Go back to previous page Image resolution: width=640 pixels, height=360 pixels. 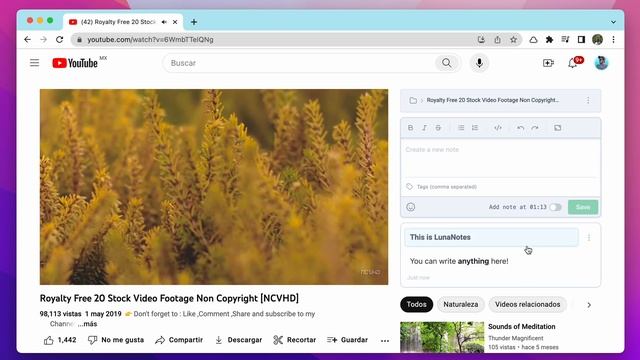point(27,40)
